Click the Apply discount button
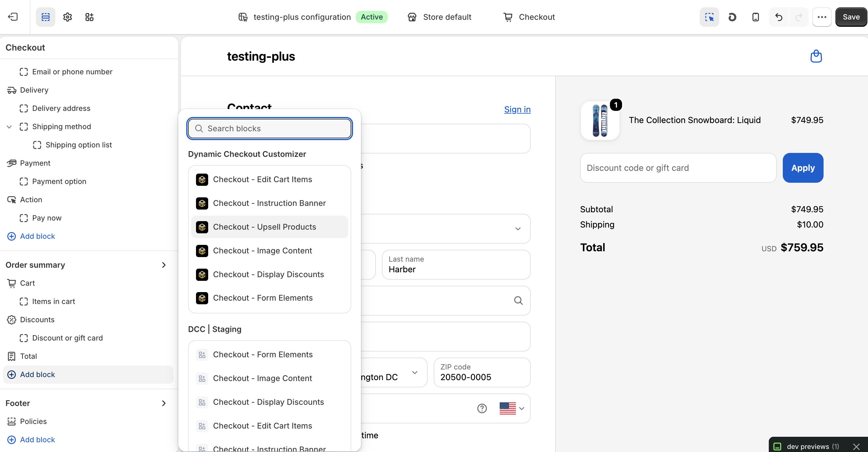 point(803,168)
